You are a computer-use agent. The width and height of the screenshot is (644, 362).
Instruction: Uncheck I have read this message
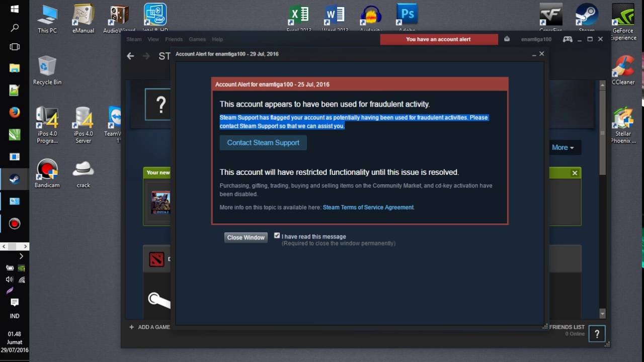point(277,235)
